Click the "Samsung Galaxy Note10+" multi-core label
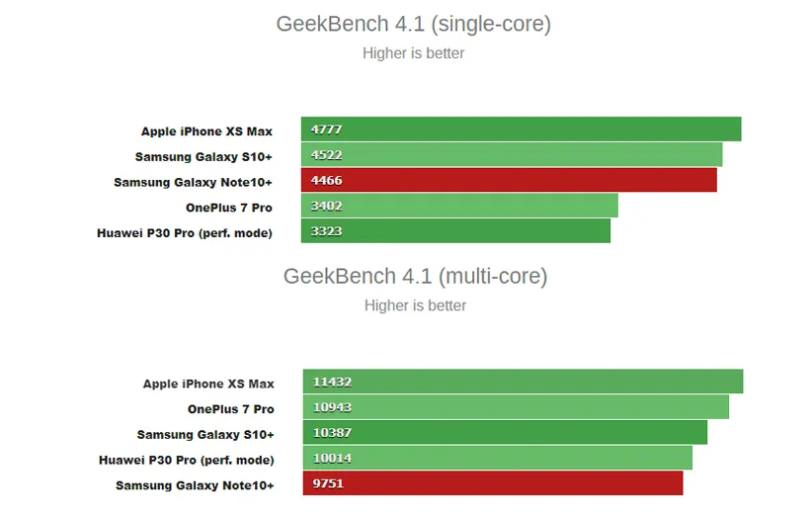This screenshot has width=812, height=516. [x=195, y=485]
